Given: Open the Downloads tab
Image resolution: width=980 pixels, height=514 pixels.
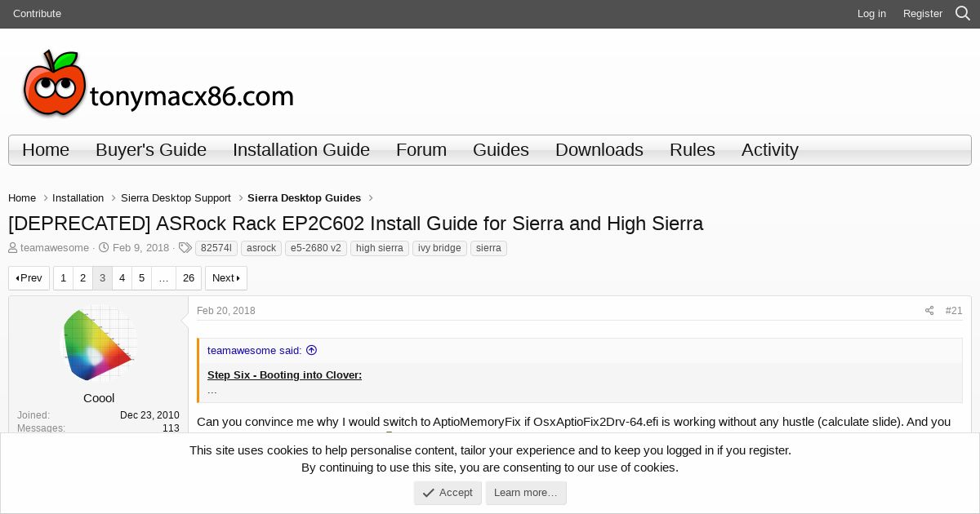Looking at the screenshot, I should pyautogui.click(x=599, y=150).
